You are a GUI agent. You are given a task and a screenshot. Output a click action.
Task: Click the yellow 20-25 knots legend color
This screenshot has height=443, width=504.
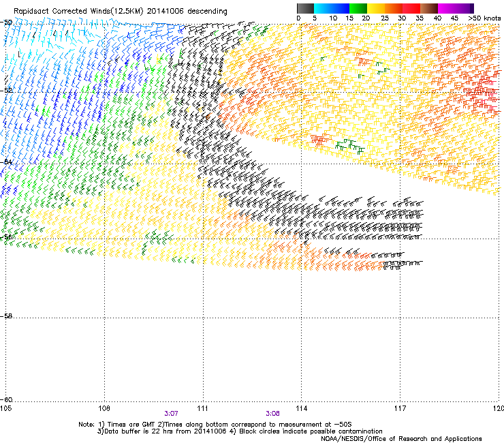click(376, 8)
